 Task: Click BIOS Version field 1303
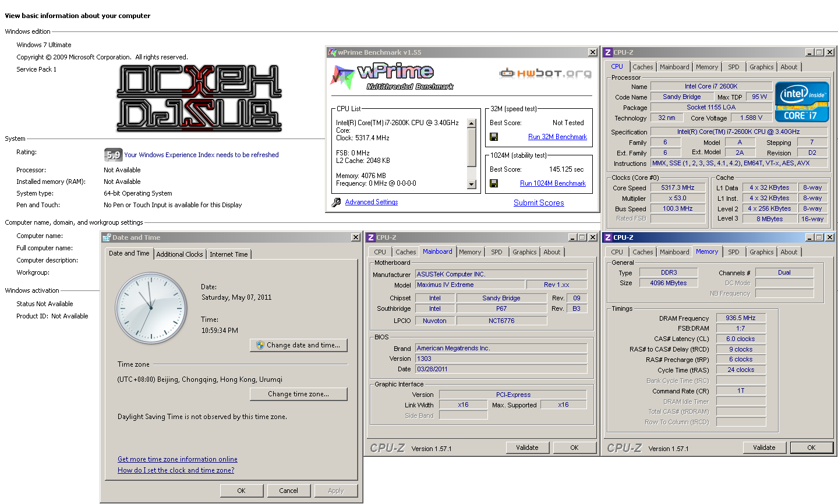point(501,359)
